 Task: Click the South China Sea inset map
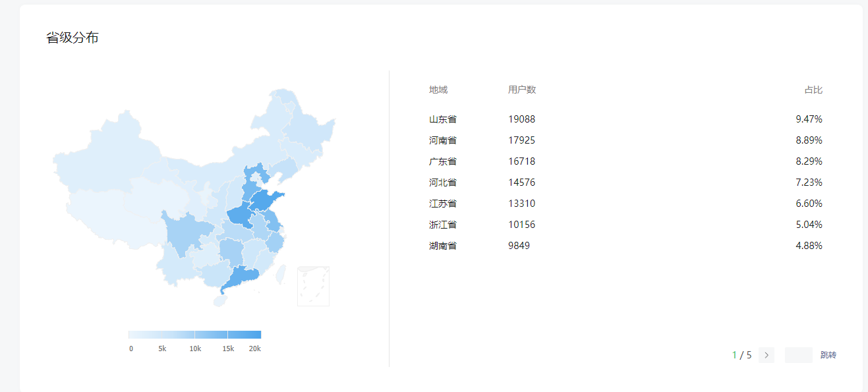(x=313, y=286)
